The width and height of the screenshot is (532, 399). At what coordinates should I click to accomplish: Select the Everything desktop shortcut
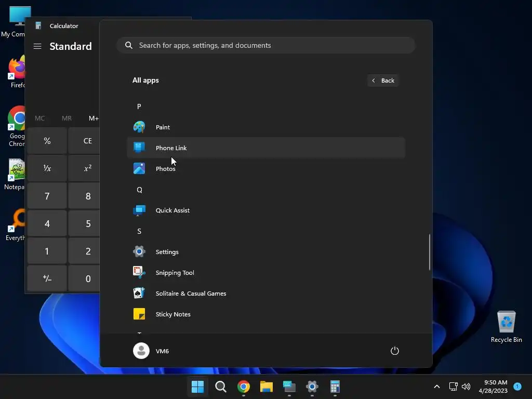15,225
